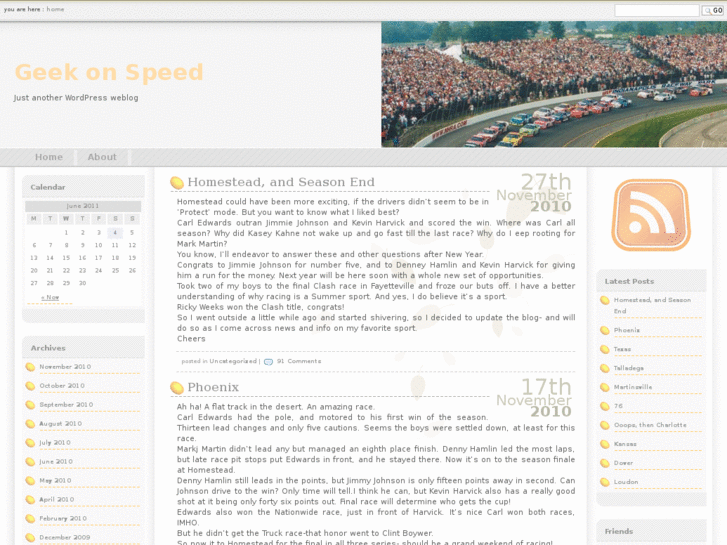Screen dimensions: 727x545
Task: Open Ooops, then Charlotte latest post
Action: click(x=650, y=425)
